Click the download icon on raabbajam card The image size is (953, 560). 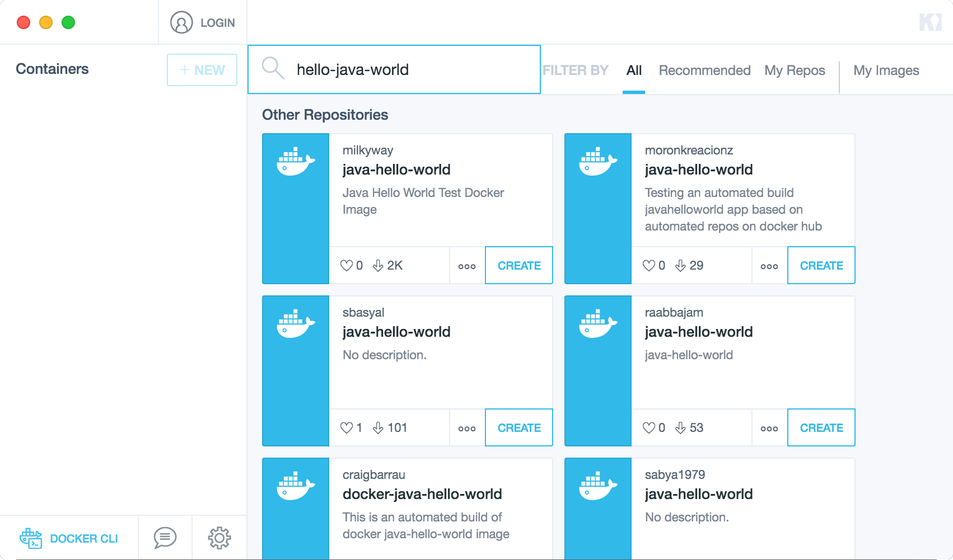click(x=680, y=428)
